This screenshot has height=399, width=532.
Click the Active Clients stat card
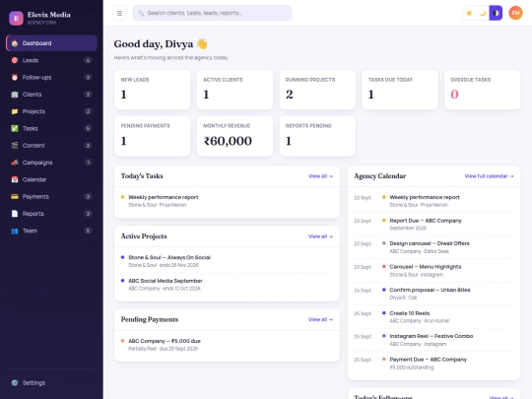point(234,90)
